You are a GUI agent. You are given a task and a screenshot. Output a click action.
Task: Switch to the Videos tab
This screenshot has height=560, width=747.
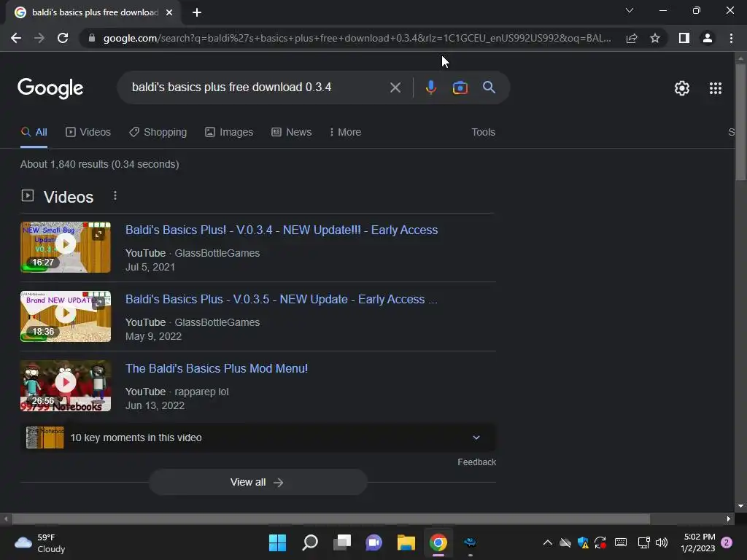coord(88,133)
